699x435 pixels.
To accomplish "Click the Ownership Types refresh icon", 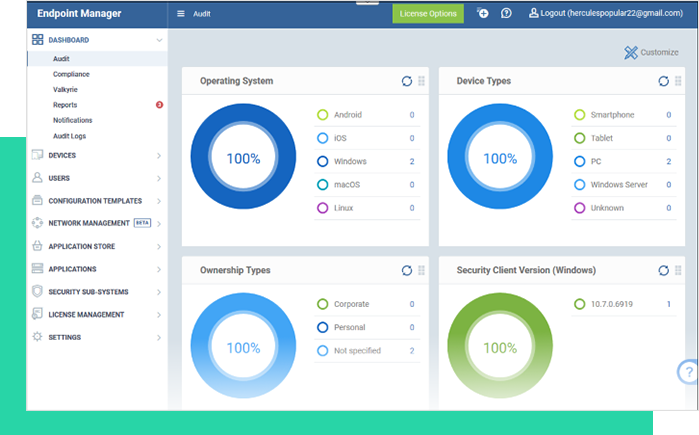I will pyautogui.click(x=406, y=270).
